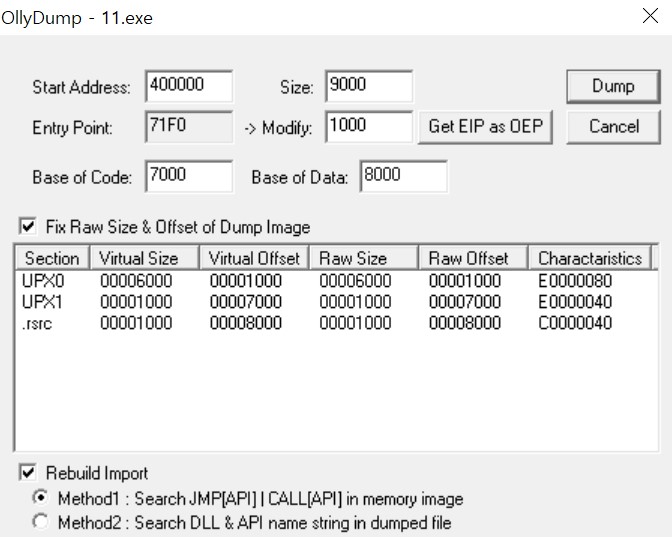Screen dimensions: 672x537
Task: Click the Raw Offset column header
Action: pos(473,258)
